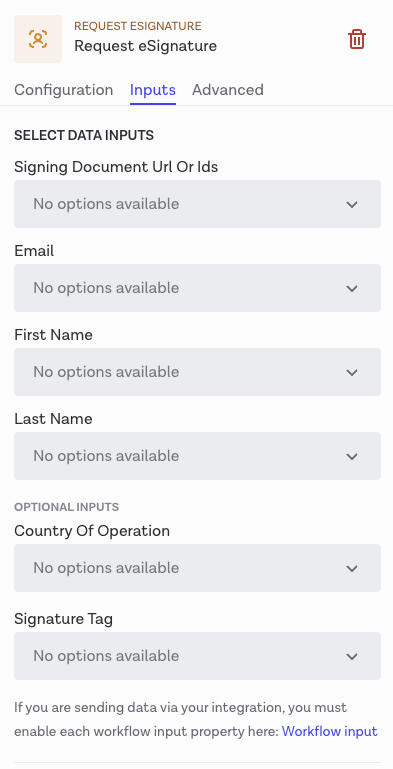Screen dimensions: 393x769
Task: Expand the Email dropdown
Action: 197,288
